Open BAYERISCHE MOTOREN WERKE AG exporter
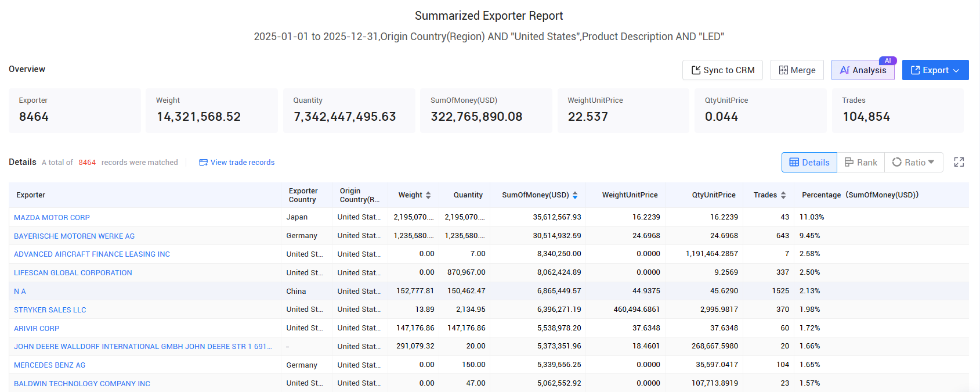 (x=74, y=236)
